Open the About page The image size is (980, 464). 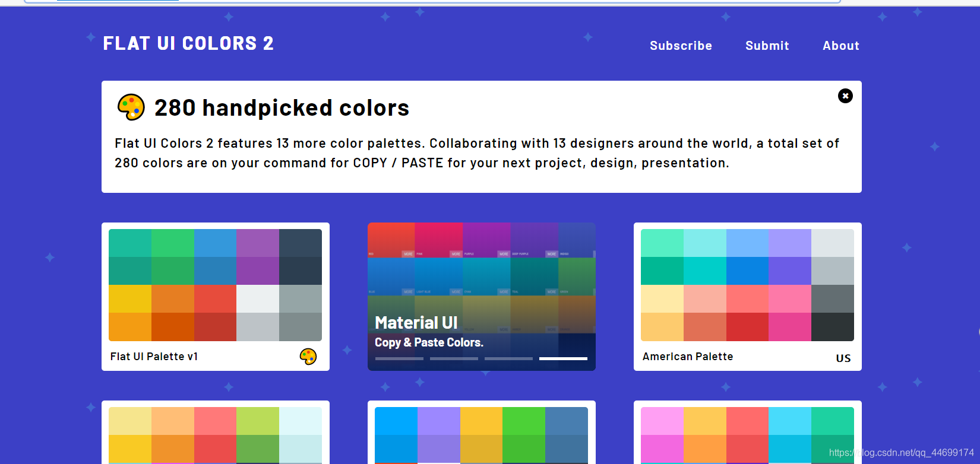[x=841, y=46]
